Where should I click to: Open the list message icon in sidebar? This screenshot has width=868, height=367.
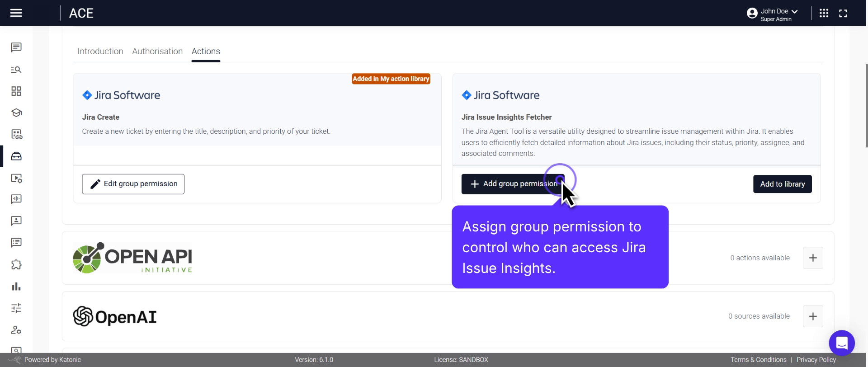coord(16,243)
